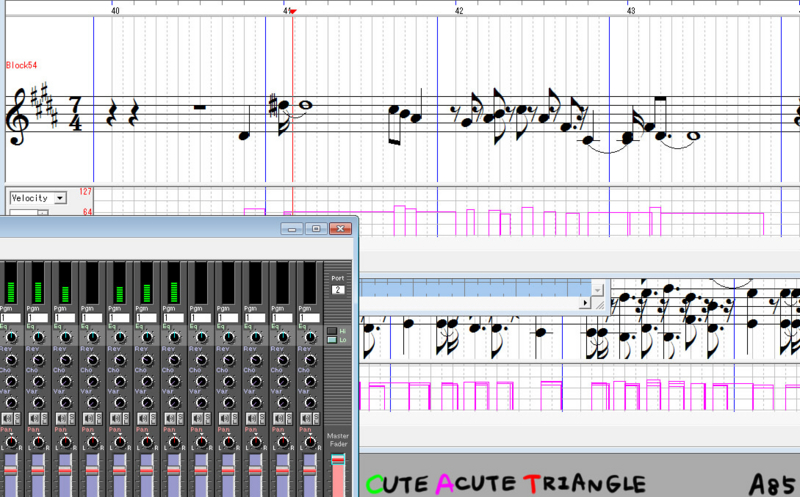800x497 pixels.
Task: Click the Pan knob on the tenth strip
Action: [256, 442]
